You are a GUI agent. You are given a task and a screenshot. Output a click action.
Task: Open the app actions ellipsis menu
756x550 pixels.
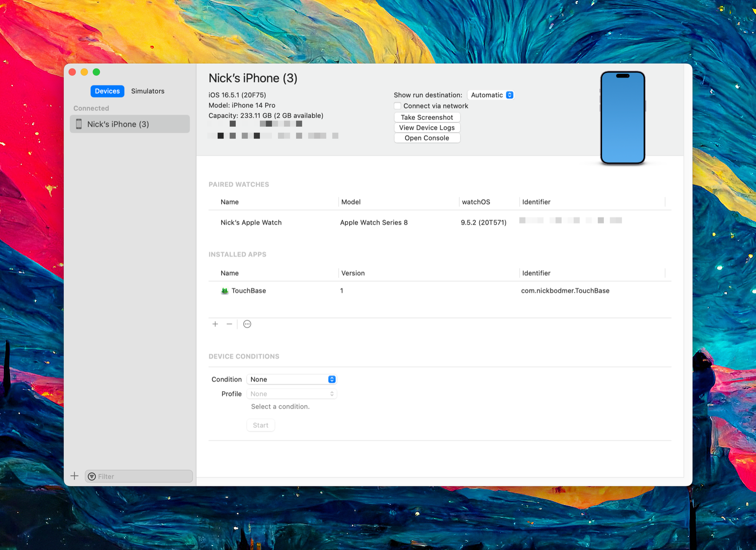(247, 324)
